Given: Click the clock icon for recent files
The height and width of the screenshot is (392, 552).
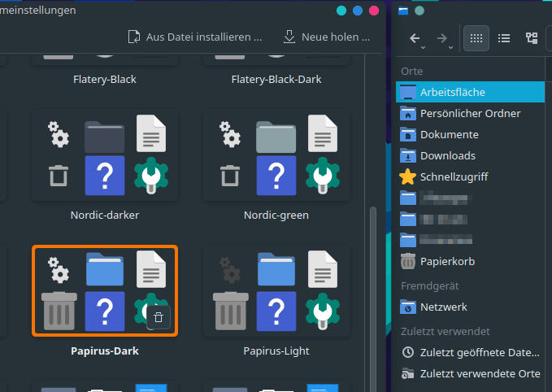Looking at the screenshot, I should coord(408,352).
